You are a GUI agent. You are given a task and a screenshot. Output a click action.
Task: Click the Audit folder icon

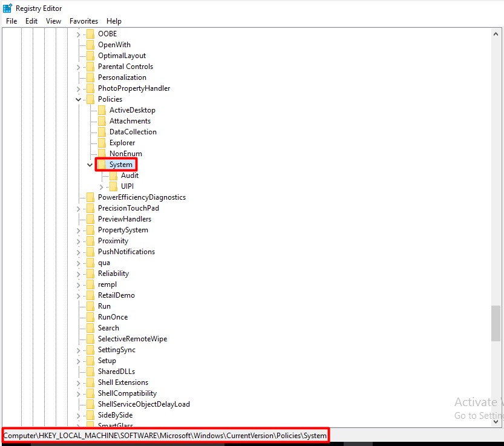[x=114, y=175]
